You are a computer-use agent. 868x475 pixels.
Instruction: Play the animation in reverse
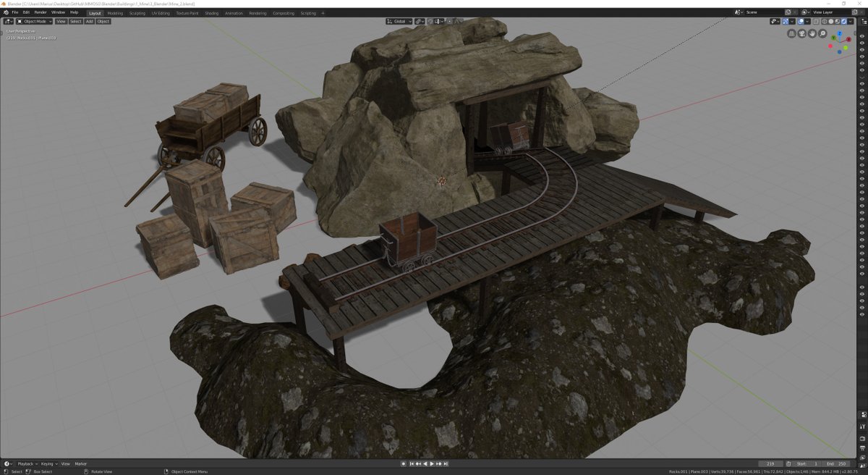click(425, 463)
